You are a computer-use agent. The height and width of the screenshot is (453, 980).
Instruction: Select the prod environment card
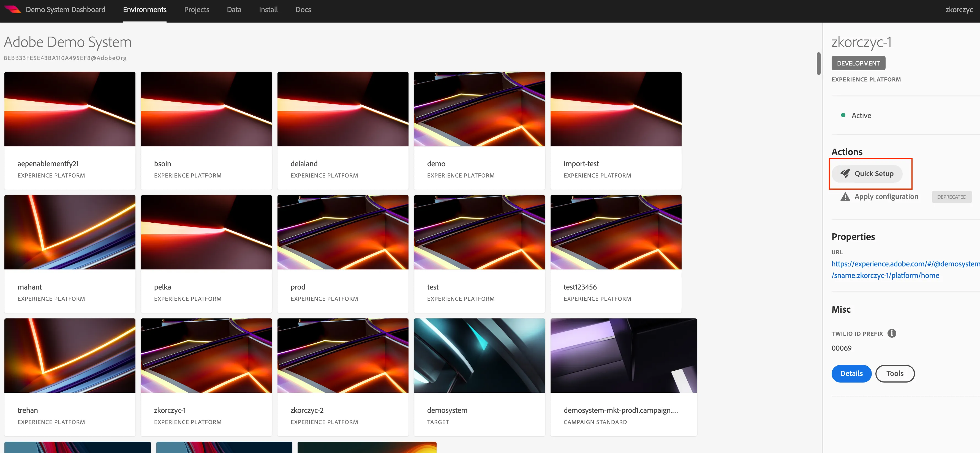coord(343,254)
